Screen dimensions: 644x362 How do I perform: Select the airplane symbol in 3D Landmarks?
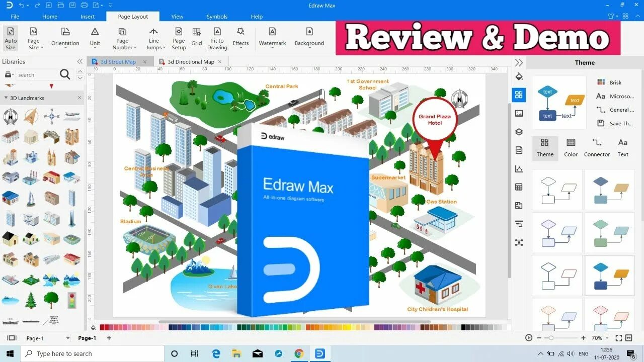(x=72, y=116)
